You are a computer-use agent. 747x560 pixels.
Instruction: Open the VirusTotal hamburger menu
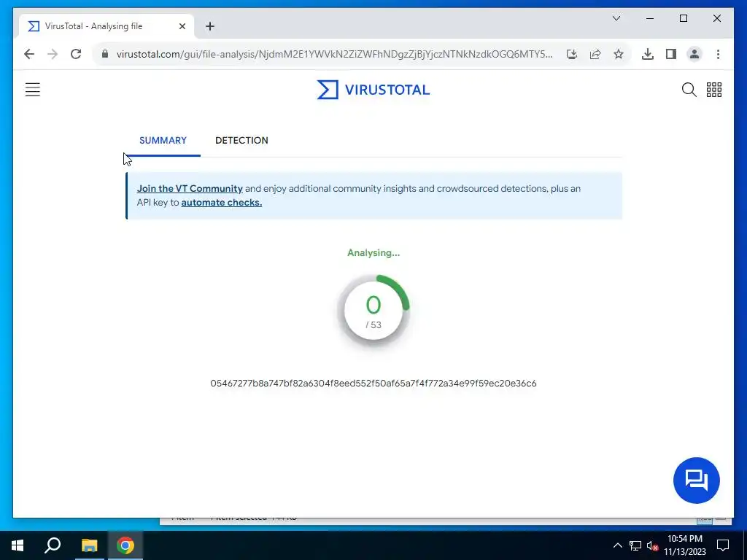32,90
